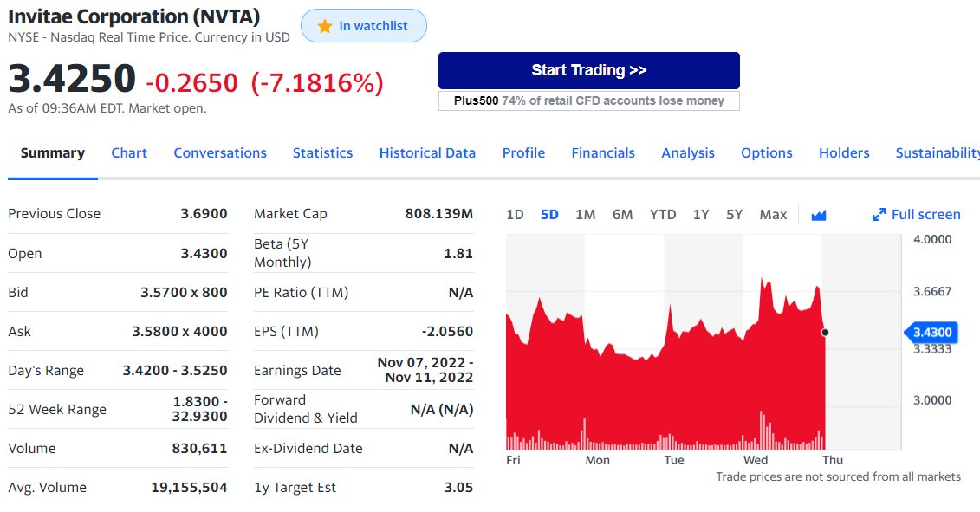Screen dimensions: 980x512
Task: Click the 3.4300 current price flag on chart
Action: click(931, 332)
